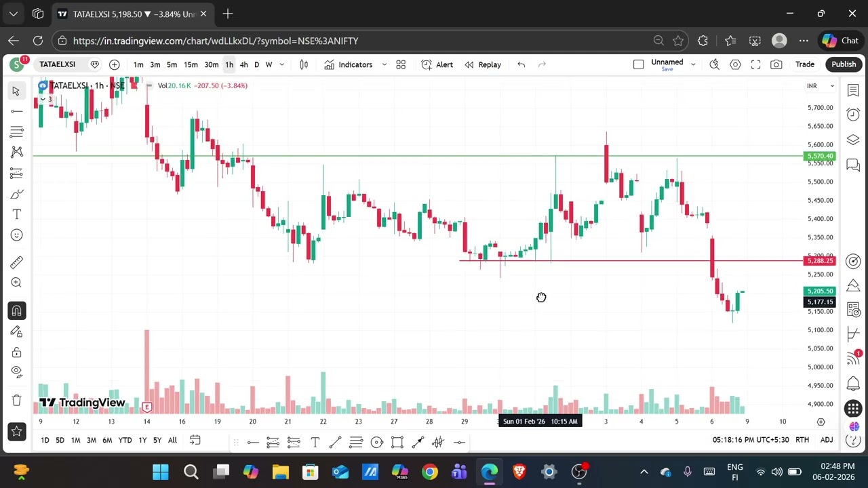Image resolution: width=868 pixels, height=488 pixels.
Task: Click the Save link under Unnamed
Action: tap(667, 69)
